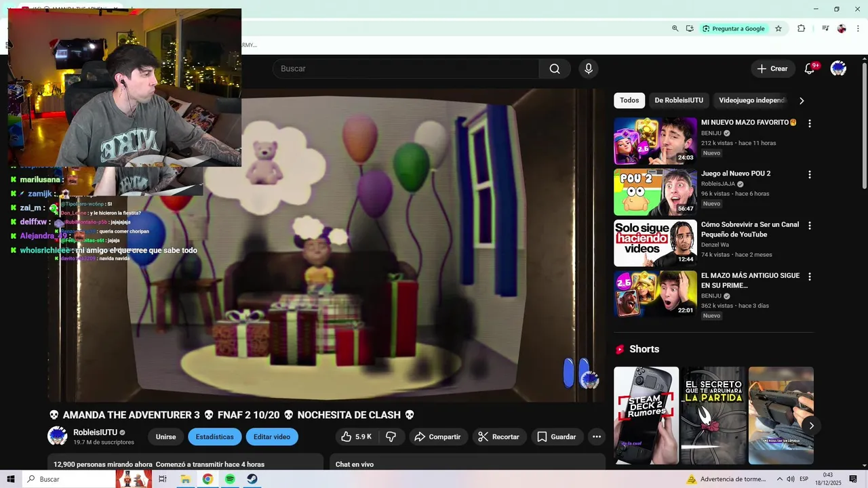Open more actions ellipsis below video

[x=597, y=436]
